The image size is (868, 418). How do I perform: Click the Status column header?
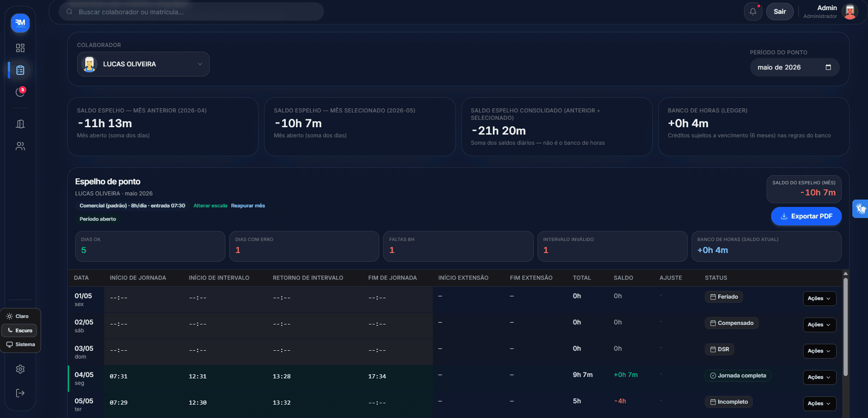(x=716, y=278)
